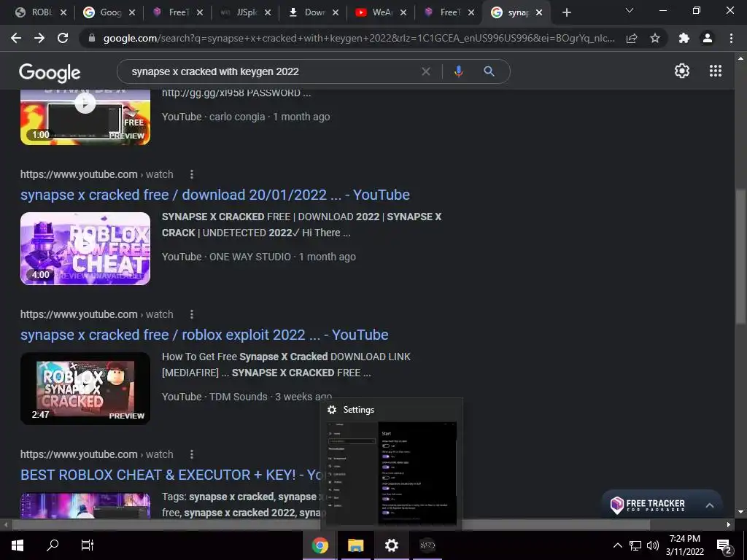Go back with the browser back arrow

coord(16,38)
